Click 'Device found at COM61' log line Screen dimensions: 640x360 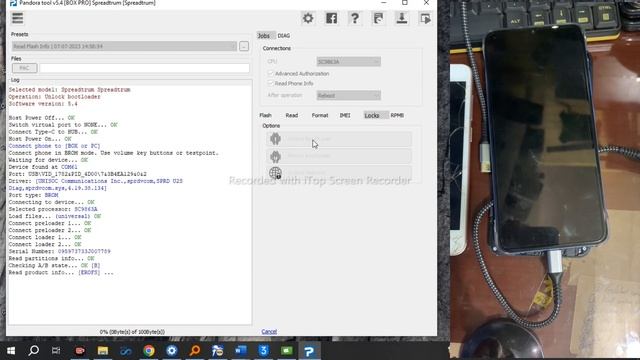43,167
